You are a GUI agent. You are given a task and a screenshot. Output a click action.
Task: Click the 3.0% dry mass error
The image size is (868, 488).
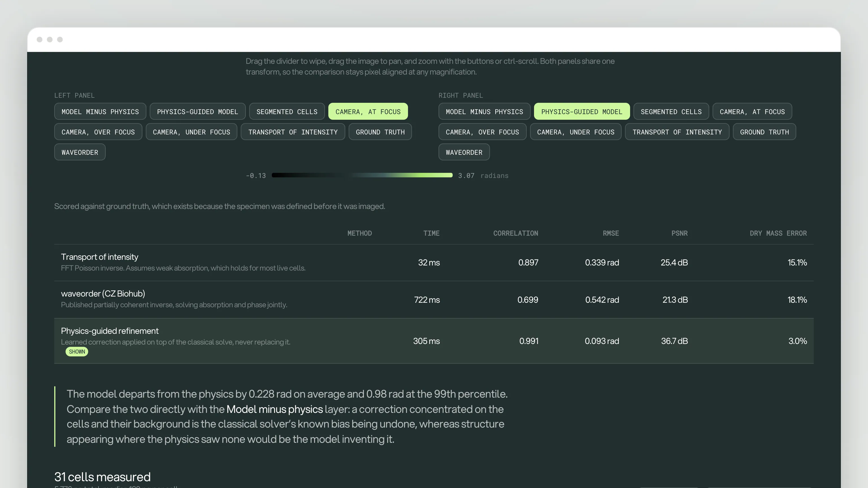[x=798, y=341]
